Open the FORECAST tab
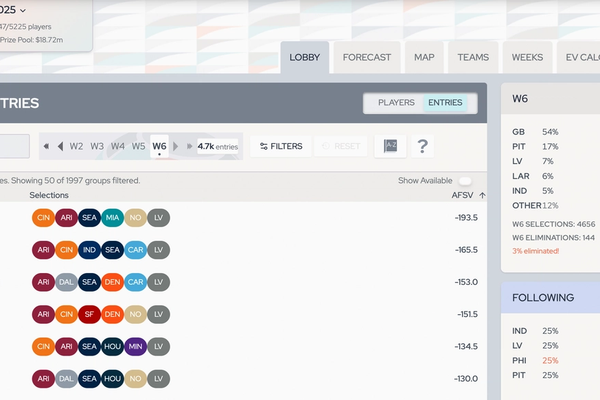 pos(367,57)
